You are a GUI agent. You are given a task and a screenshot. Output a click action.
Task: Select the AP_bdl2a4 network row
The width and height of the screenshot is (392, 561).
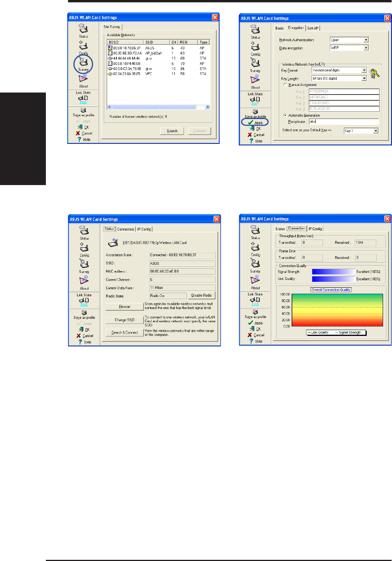[159, 53]
